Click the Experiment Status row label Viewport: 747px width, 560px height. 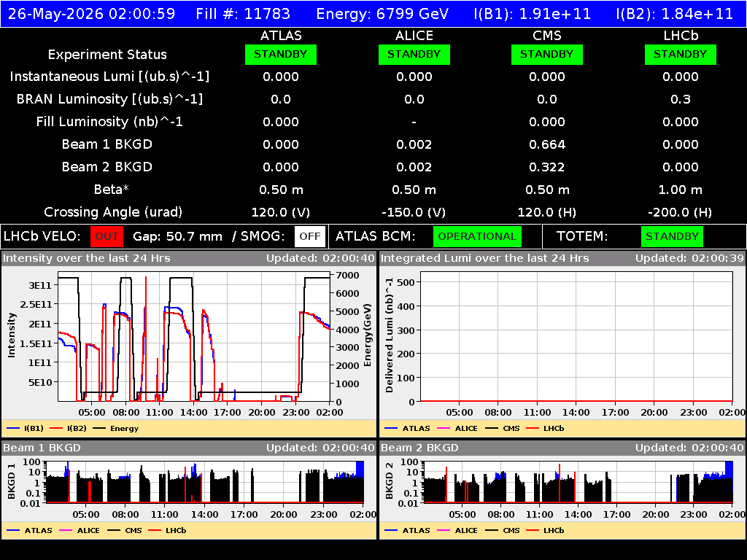click(107, 54)
